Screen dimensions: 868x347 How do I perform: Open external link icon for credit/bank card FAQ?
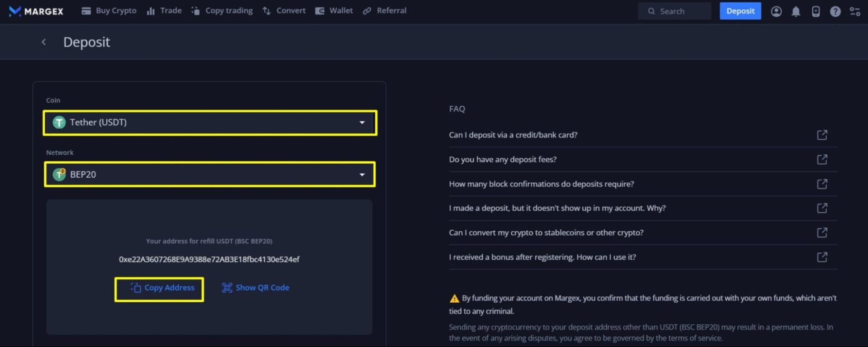[x=822, y=135]
